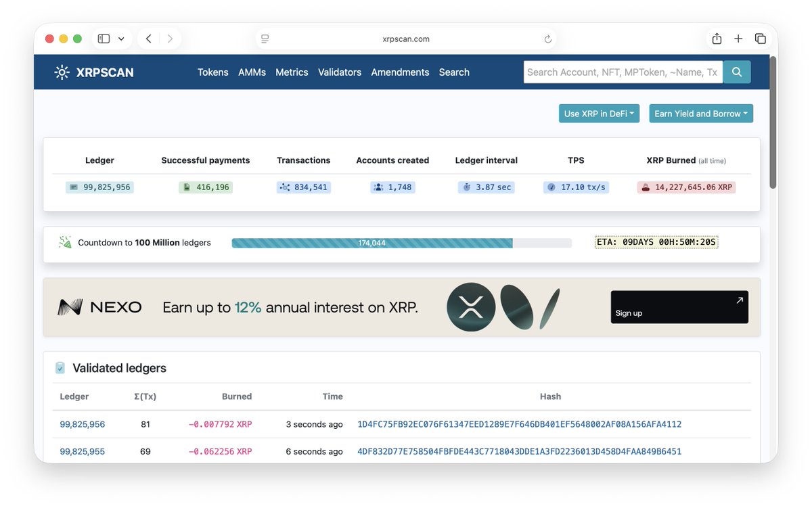Click the Search Account input field
Screen dimensions: 812x508
coord(623,72)
